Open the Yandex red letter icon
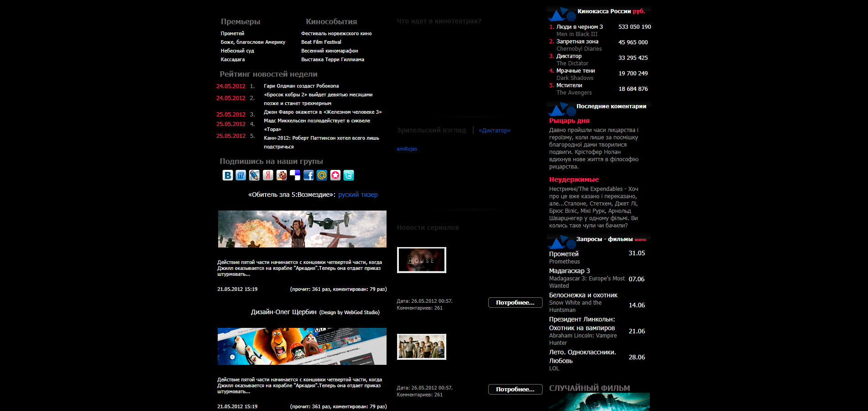 tap(268, 175)
